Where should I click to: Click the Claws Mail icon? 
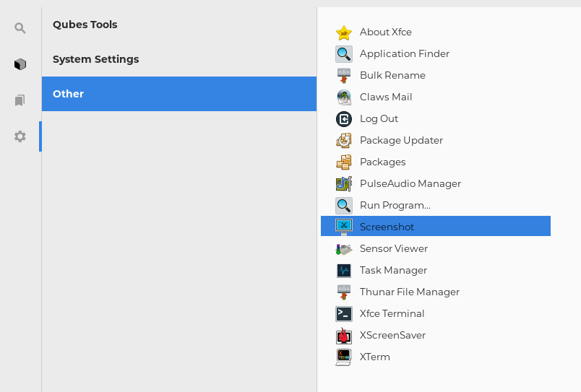click(x=344, y=97)
